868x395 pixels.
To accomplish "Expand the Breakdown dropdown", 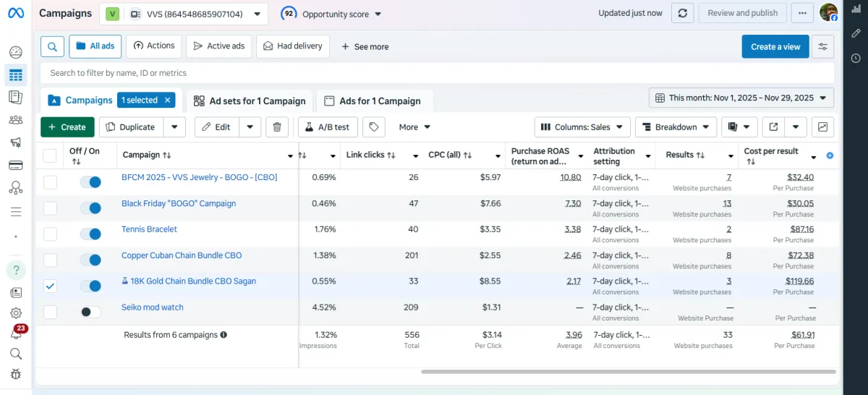I will 676,127.
